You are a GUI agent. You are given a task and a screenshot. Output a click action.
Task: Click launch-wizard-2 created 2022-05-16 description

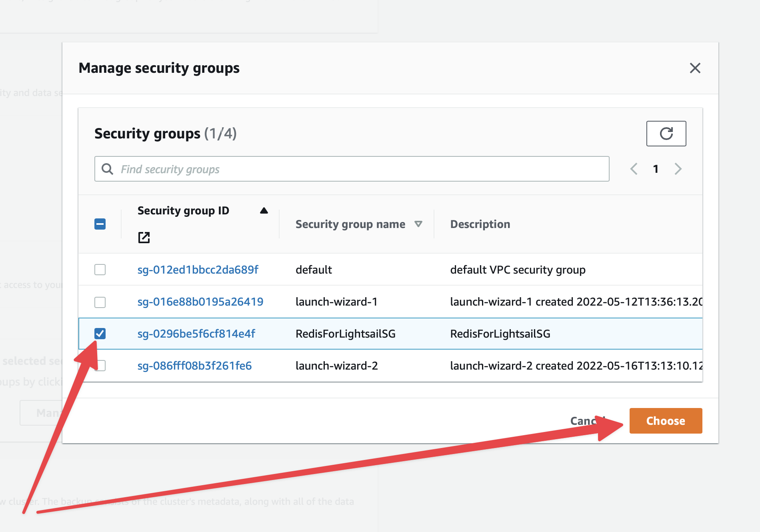pyautogui.click(x=576, y=366)
